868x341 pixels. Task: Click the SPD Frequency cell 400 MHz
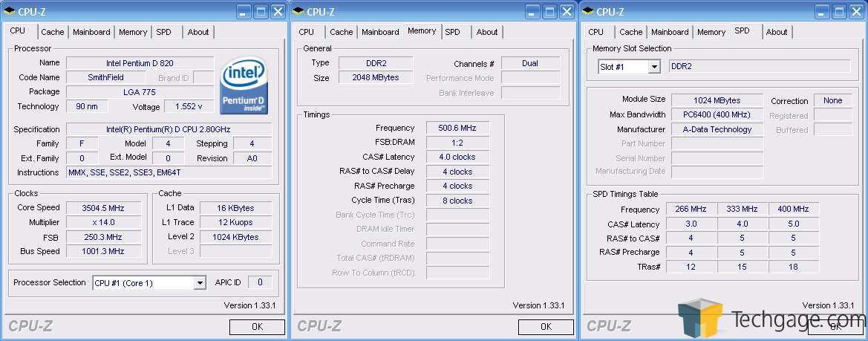click(793, 210)
